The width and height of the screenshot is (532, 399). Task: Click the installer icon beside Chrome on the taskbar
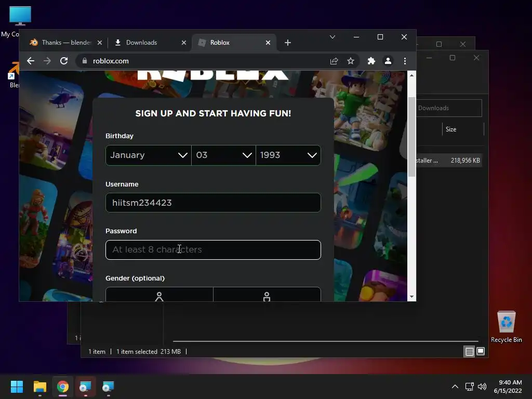pos(85,387)
